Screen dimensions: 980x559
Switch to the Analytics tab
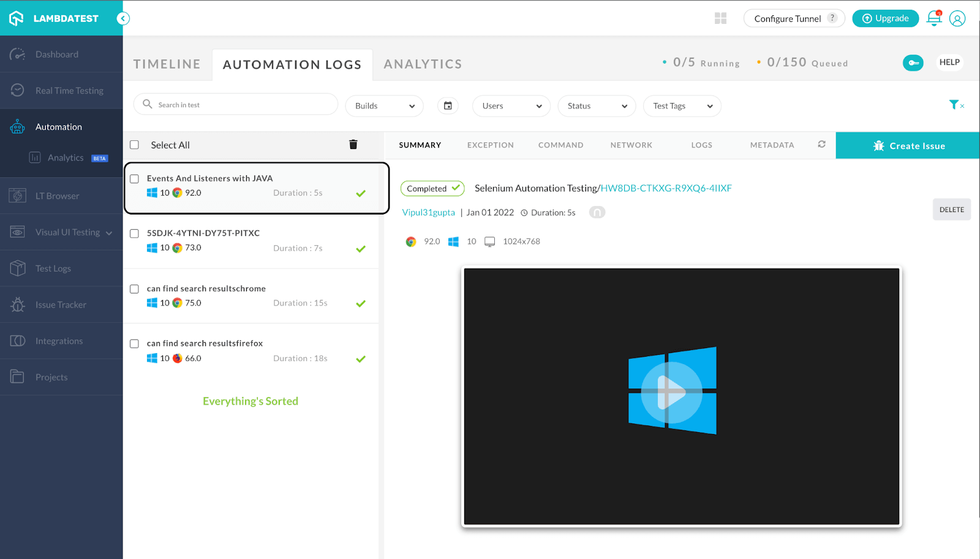tap(422, 63)
